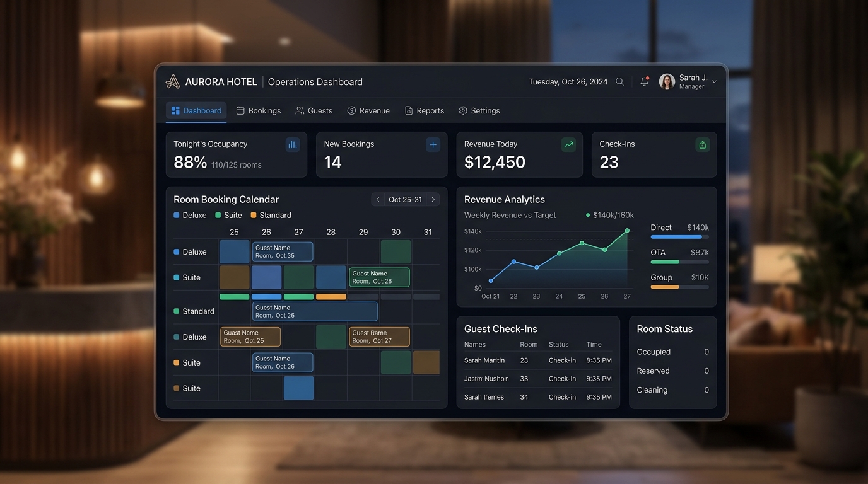
Task: Open the Room, Oct 25 guest booking
Action: (x=250, y=337)
